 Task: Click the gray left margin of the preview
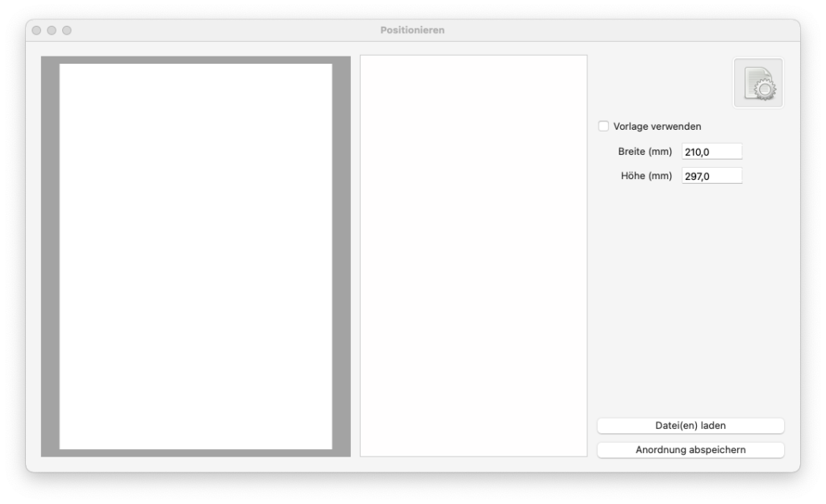click(x=50, y=256)
